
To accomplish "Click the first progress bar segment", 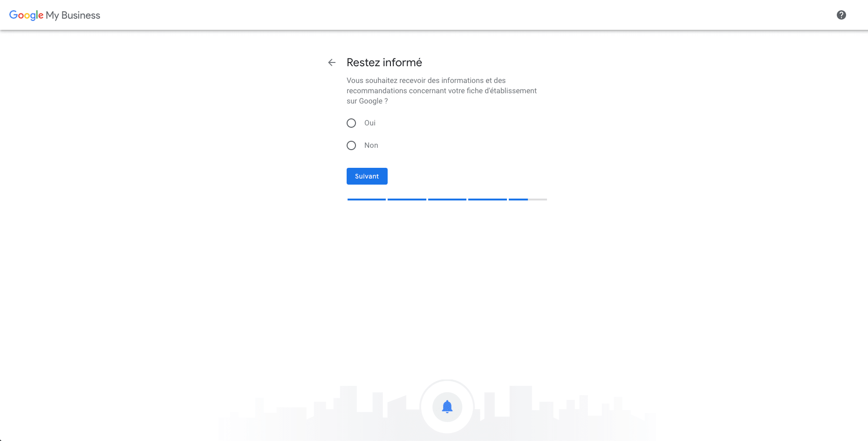I will [x=366, y=199].
